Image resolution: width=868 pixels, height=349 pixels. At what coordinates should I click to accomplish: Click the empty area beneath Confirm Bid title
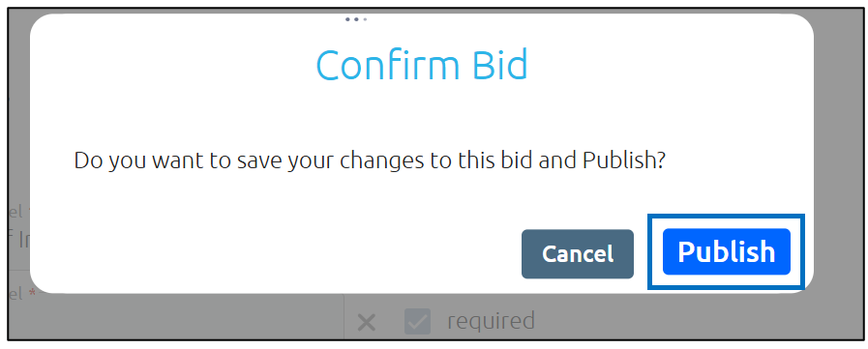[422, 113]
